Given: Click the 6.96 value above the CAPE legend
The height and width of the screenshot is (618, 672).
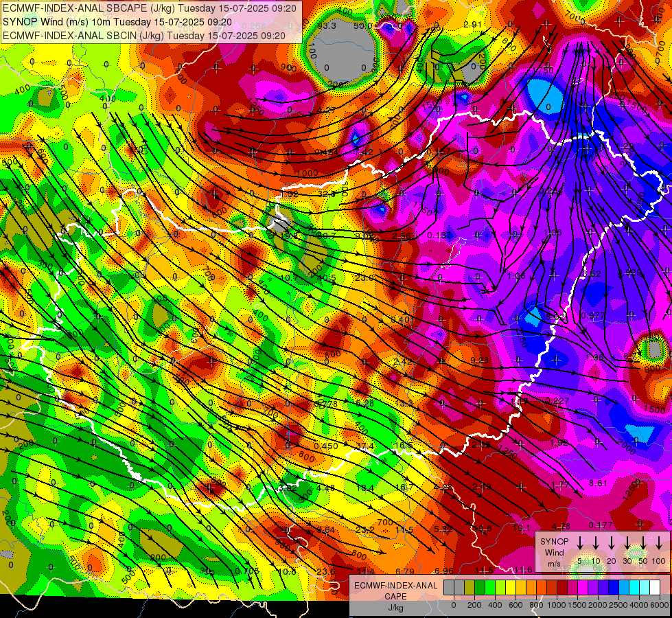Looking at the screenshot, I should [x=443, y=571].
